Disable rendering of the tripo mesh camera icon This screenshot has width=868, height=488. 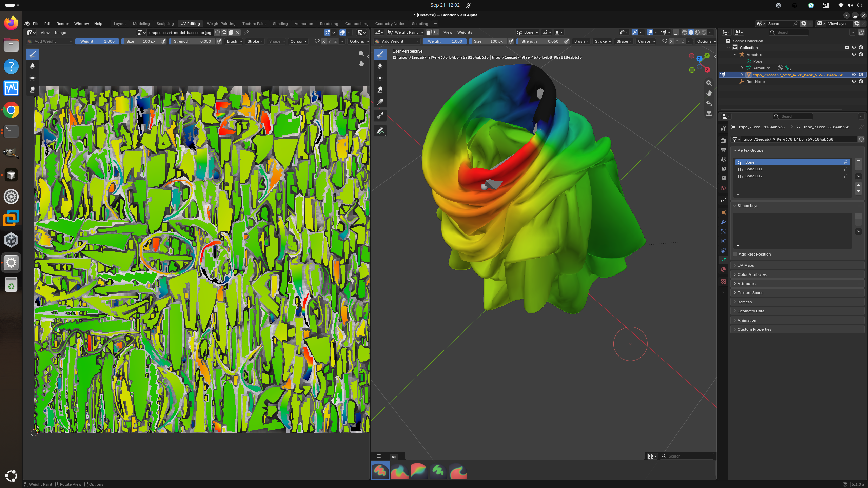point(861,75)
